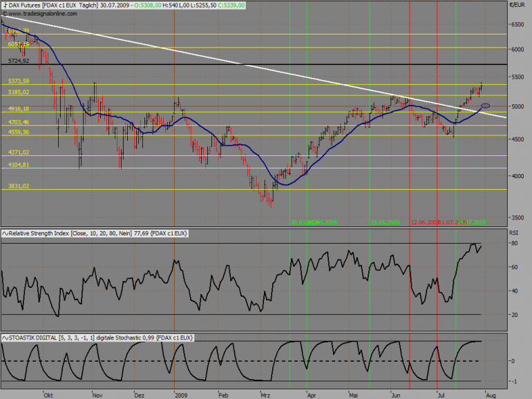Click the 5185,02 level label
The width and height of the screenshot is (532, 399).
(x=19, y=93)
